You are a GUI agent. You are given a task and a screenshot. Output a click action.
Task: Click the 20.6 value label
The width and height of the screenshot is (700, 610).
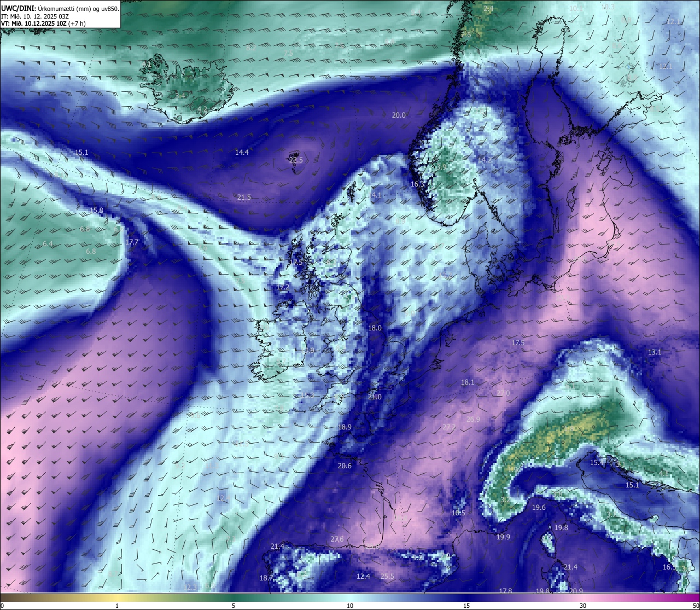click(x=345, y=466)
